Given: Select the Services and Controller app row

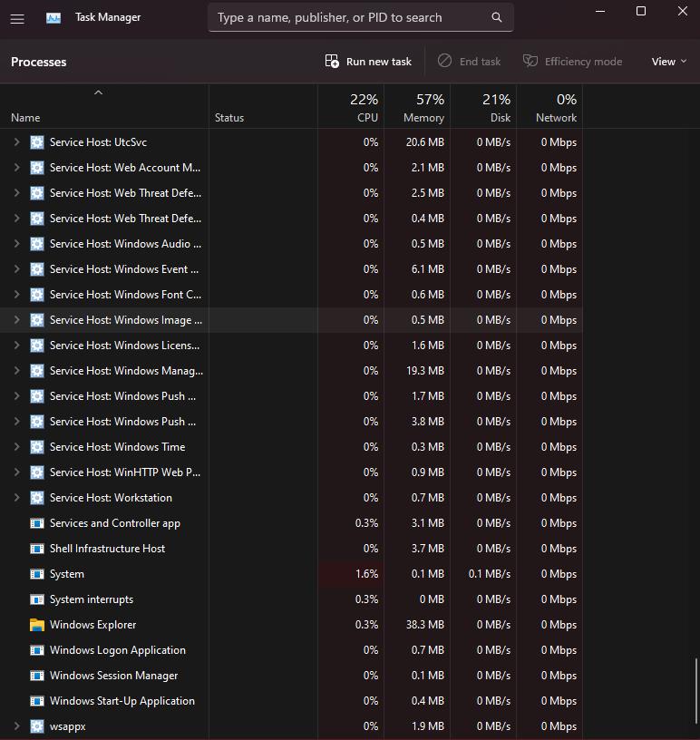Looking at the screenshot, I should pos(291,523).
